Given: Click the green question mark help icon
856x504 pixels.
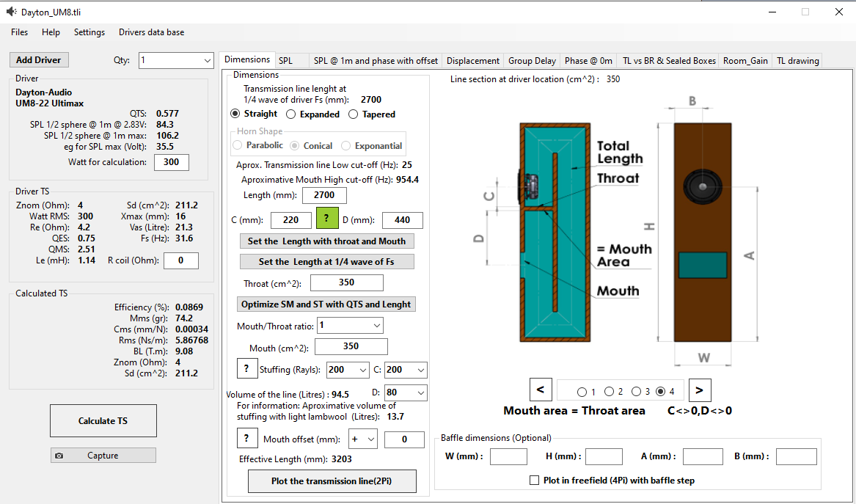Looking at the screenshot, I should pos(327,218).
